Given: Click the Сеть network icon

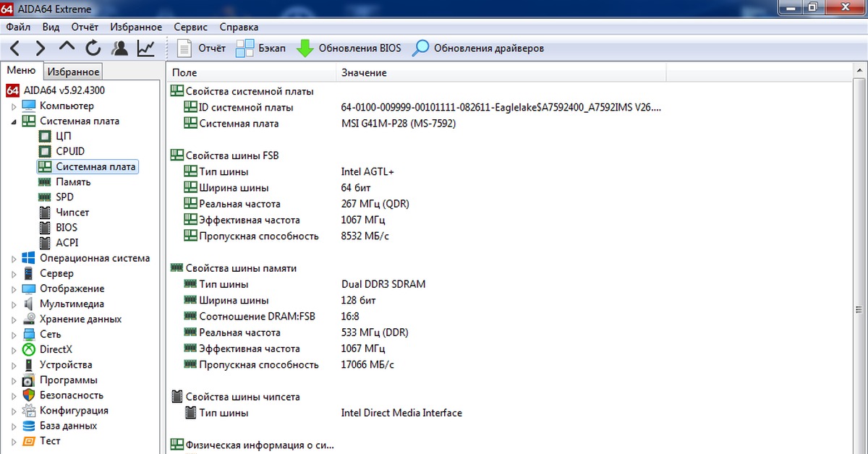Looking at the screenshot, I should coord(28,334).
